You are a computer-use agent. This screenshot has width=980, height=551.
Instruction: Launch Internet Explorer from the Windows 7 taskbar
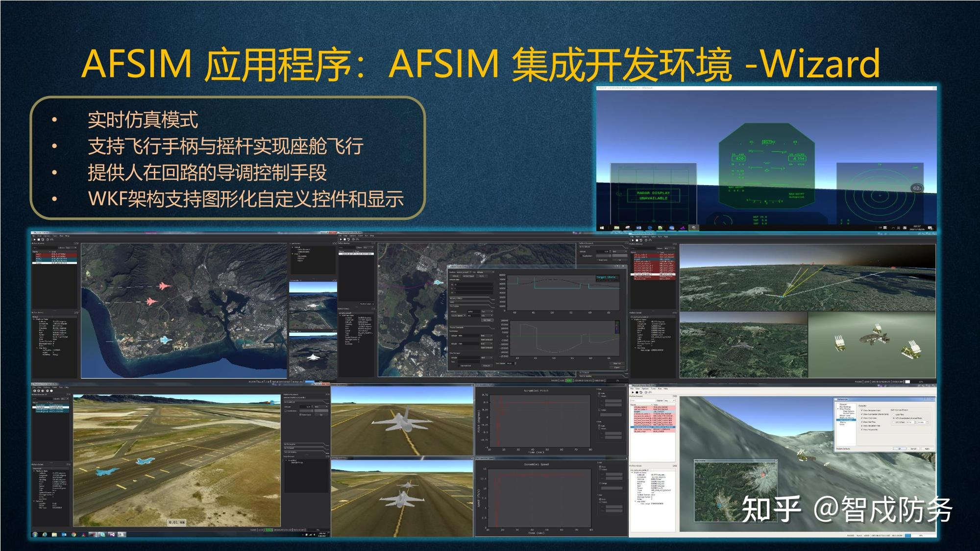click(x=45, y=534)
